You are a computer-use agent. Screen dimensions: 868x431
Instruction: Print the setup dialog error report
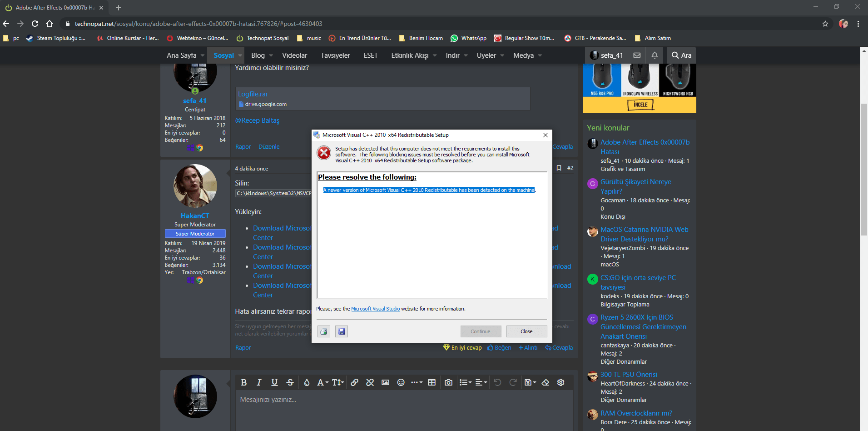[x=324, y=331]
